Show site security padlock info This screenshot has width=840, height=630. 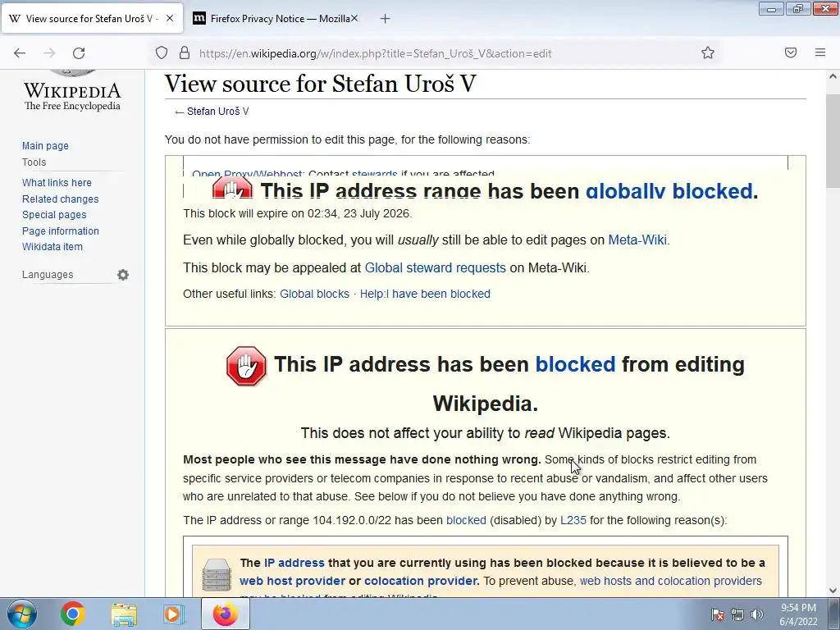coord(185,52)
